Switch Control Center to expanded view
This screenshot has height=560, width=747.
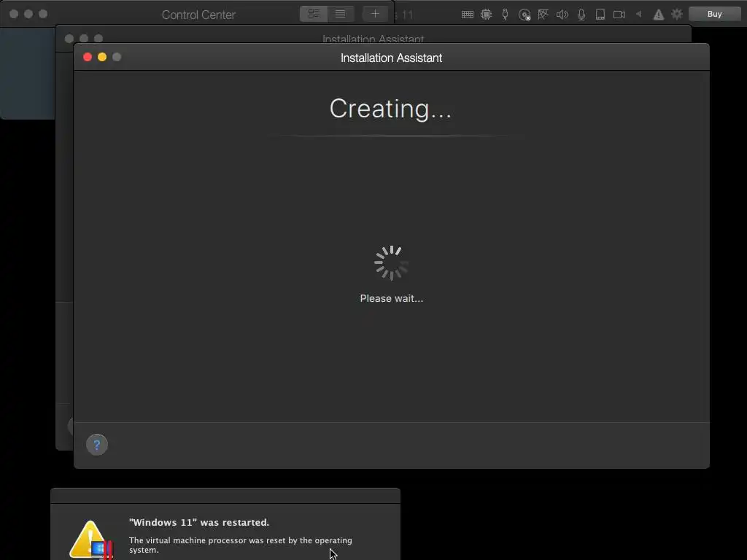tap(314, 14)
